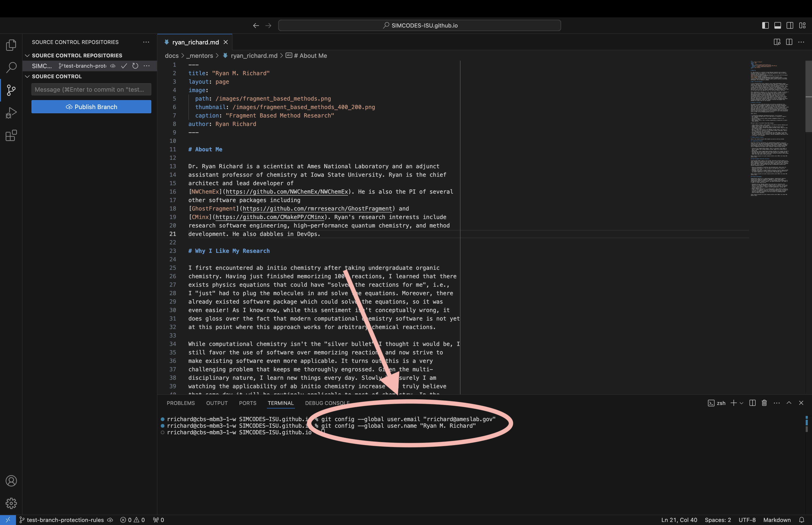Change file encoding via UTF-8
Image resolution: width=812 pixels, height=525 pixels.
[747, 520]
